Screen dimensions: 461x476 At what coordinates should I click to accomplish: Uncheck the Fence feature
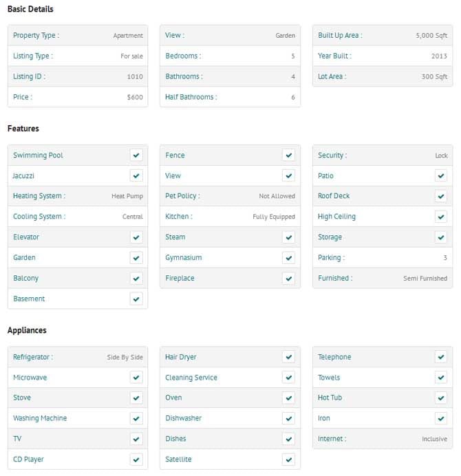coord(288,155)
